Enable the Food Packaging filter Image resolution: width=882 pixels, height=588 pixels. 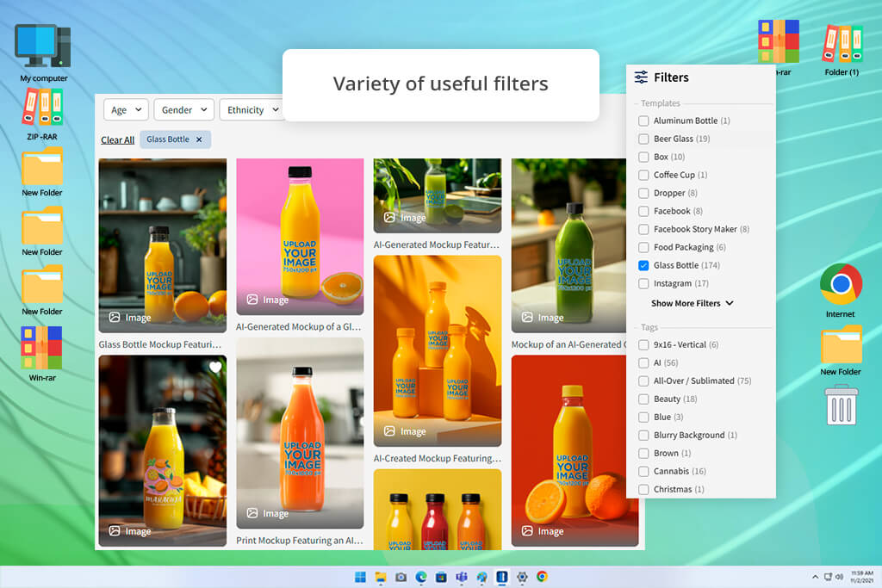point(643,247)
